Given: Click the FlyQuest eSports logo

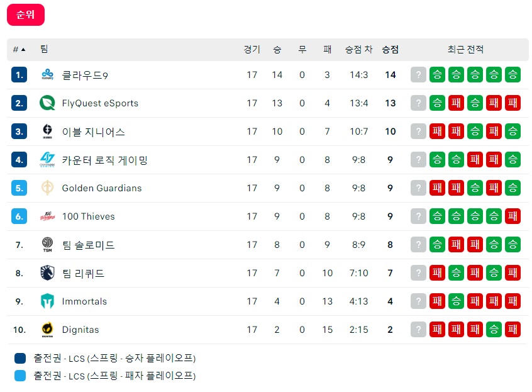Looking at the screenshot, I should pos(48,103).
